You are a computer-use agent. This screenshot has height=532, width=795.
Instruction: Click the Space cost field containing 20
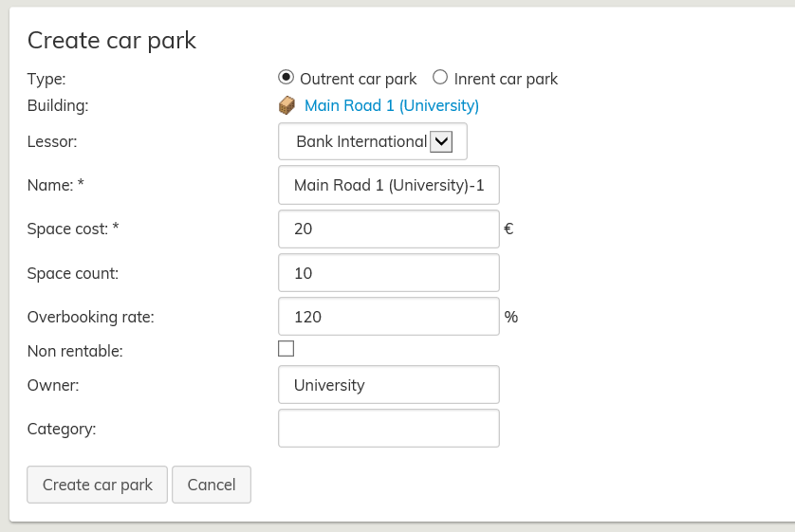point(389,229)
